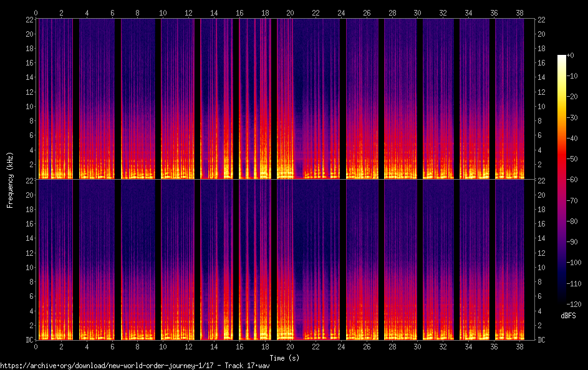Viewport: 588px width, 370px height.
Task: Select the 38 tick on the top time axis
Action: tap(519, 12)
